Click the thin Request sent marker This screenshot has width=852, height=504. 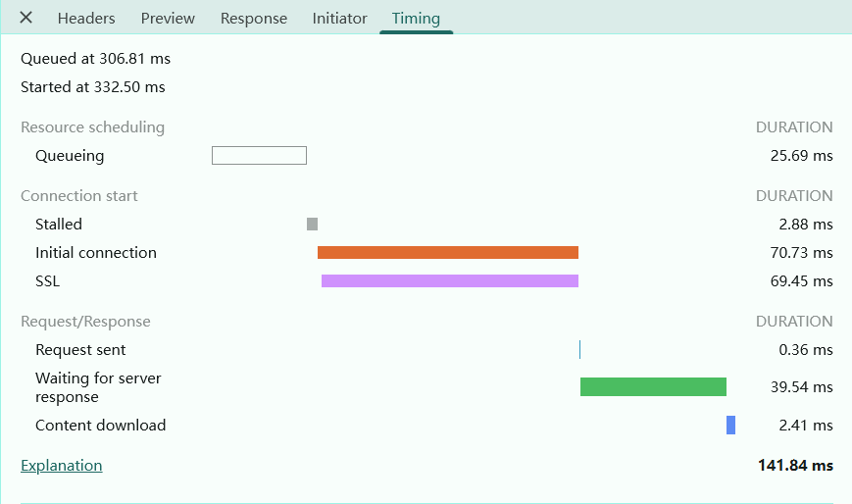pos(579,349)
